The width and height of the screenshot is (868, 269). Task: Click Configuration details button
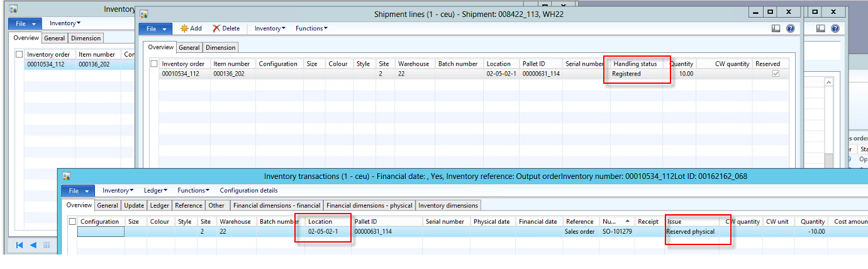pos(248,190)
